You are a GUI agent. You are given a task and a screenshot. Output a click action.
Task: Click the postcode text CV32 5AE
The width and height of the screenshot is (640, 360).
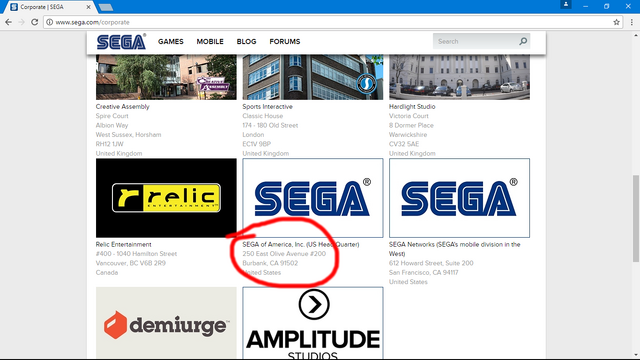click(404, 144)
